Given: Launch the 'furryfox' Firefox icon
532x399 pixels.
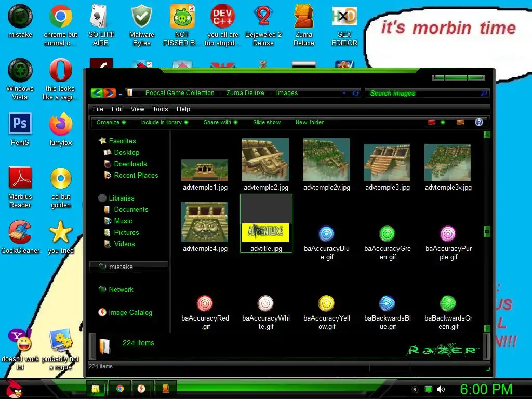Looking at the screenshot, I should [60, 129].
